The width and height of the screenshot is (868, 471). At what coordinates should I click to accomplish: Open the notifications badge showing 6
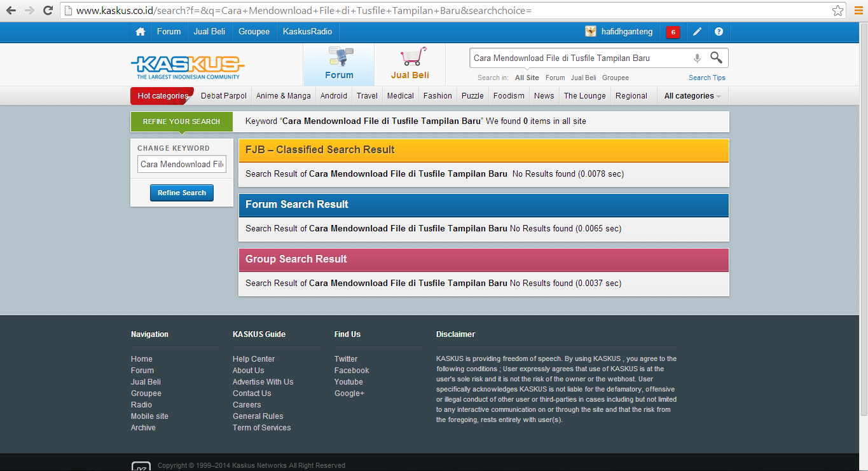coord(673,32)
